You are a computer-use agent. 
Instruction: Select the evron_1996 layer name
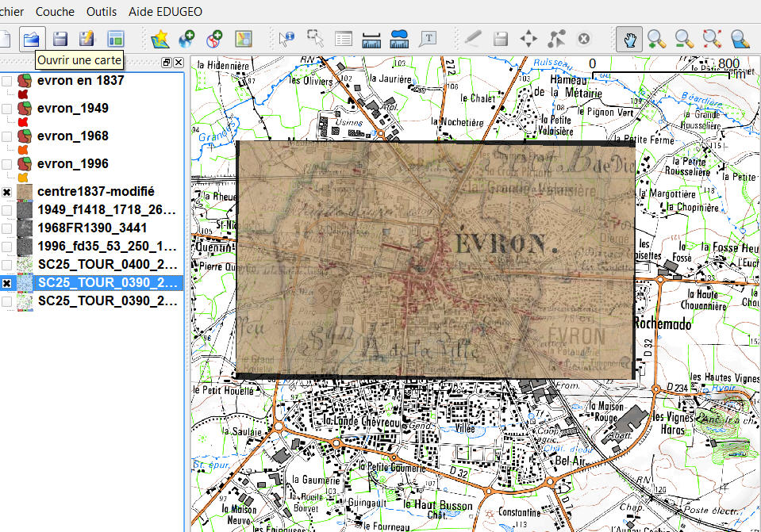click(73, 164)
